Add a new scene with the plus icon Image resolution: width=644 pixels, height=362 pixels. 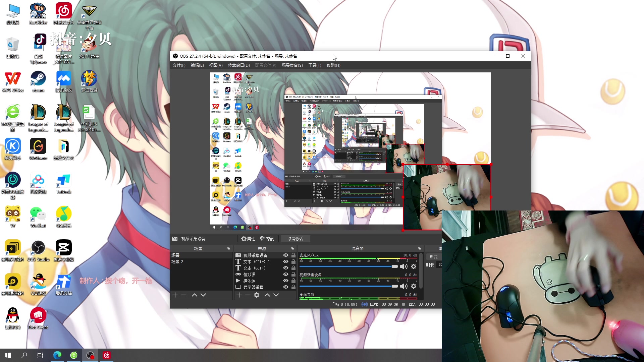[175, 295]
